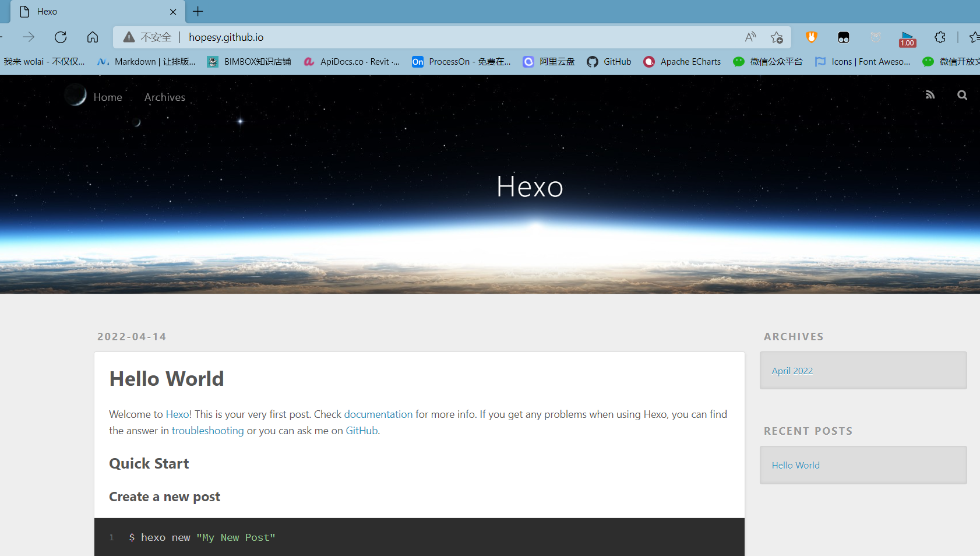Open the Archives navigation item
Viewport: 980px width, 556px height.
[x=165, y=97]
